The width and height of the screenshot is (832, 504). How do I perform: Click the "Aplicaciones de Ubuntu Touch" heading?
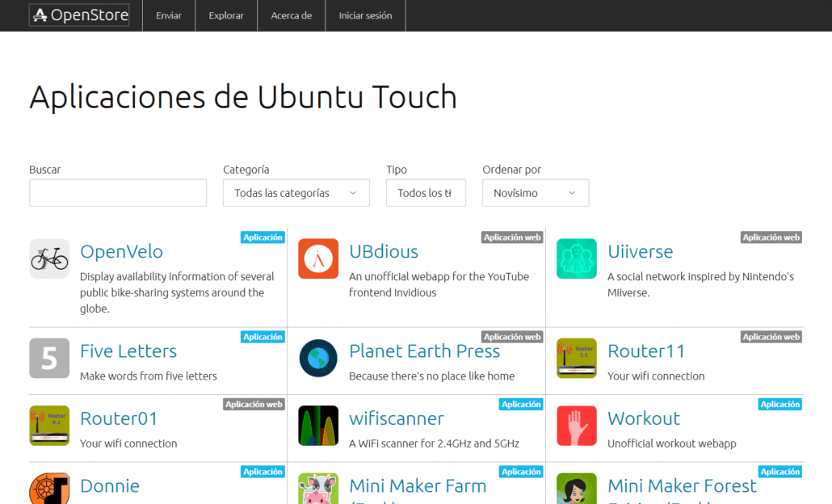[x=243, y=97]
